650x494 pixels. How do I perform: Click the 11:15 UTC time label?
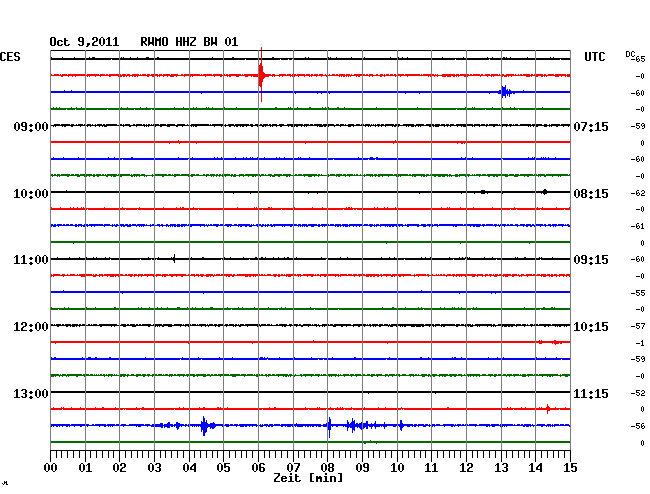click(x=591, y=393)
